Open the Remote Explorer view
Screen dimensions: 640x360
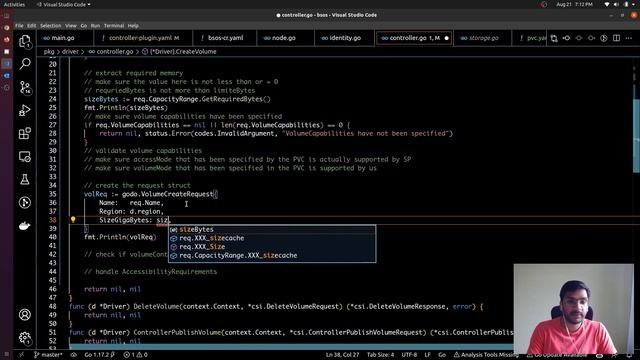(25, 156)
